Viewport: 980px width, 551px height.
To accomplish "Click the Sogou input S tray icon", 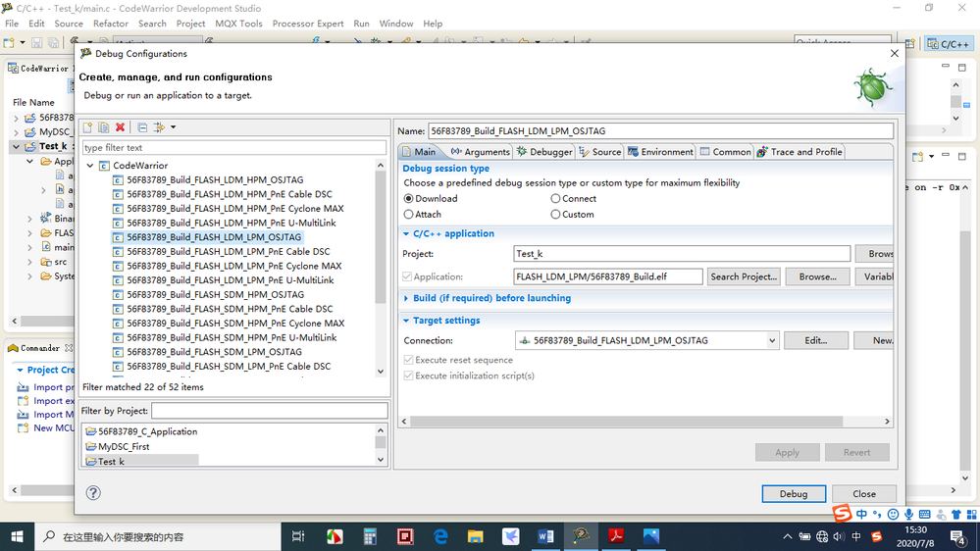I will (877, 536).
